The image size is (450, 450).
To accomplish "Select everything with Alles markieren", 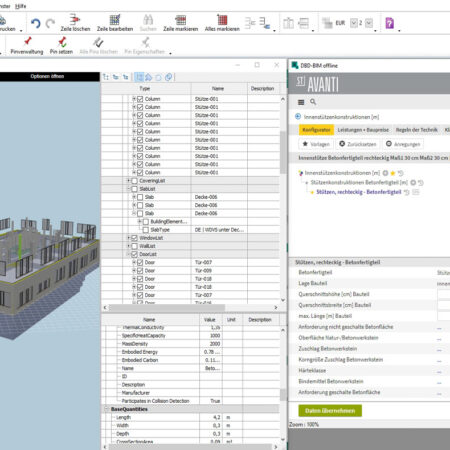I will click(222, 23).
